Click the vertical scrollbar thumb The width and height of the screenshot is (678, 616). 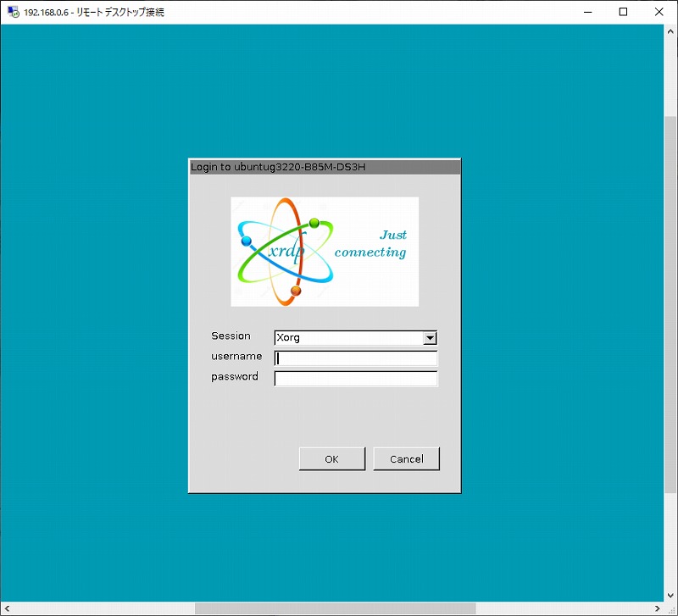(670, 304)
